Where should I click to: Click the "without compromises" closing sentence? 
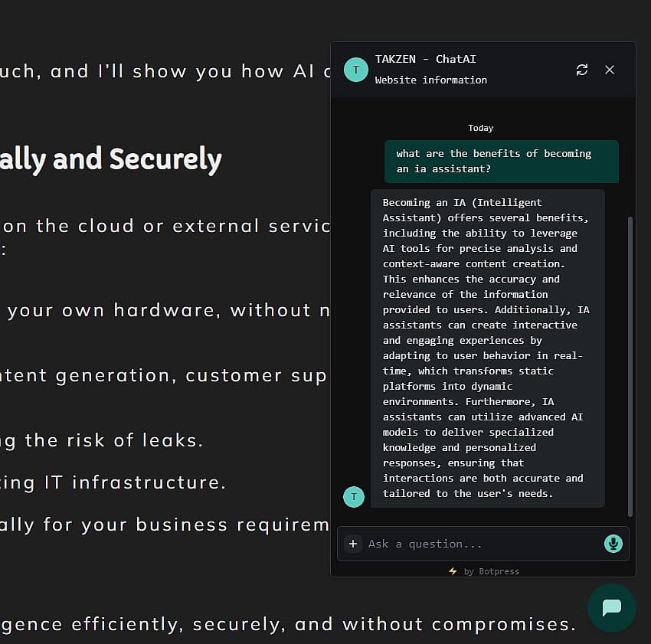coord(287,624)
